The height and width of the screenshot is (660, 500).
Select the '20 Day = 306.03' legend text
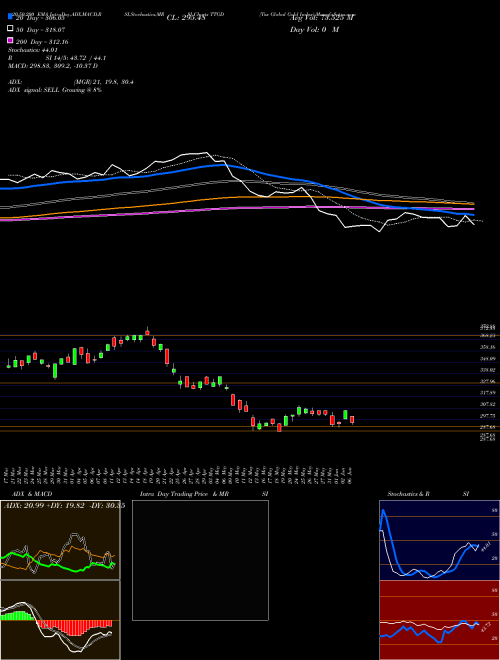point(40,18)
